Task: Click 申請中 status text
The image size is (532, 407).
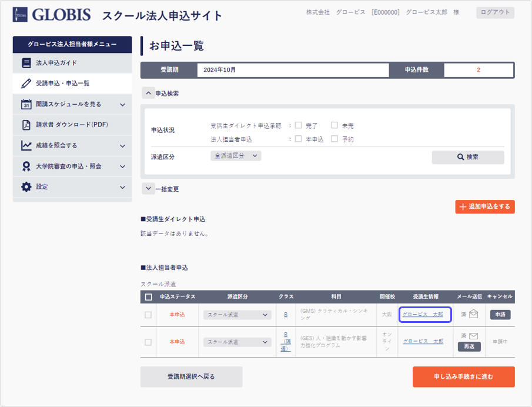Action: [x=500, y=342]
